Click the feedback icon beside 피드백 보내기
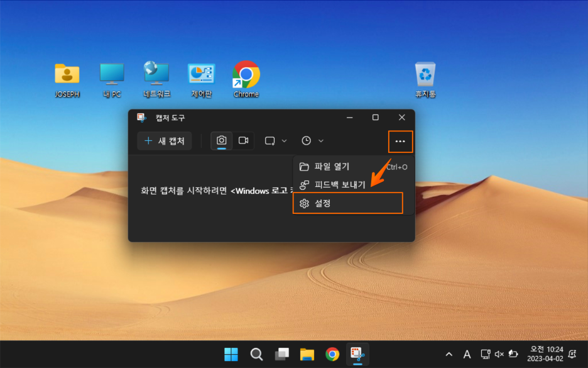Viewport: 588px width, 368px height. point(304,185)
